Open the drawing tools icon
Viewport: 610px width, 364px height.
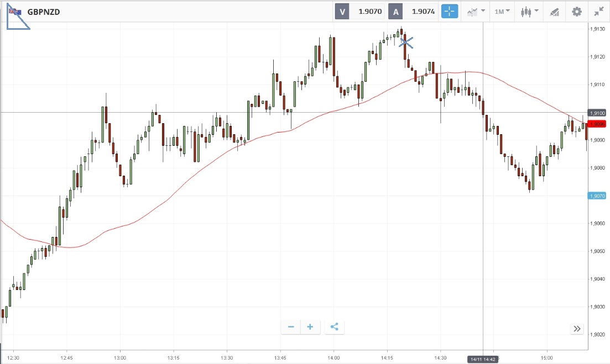(x=554, y=11)
